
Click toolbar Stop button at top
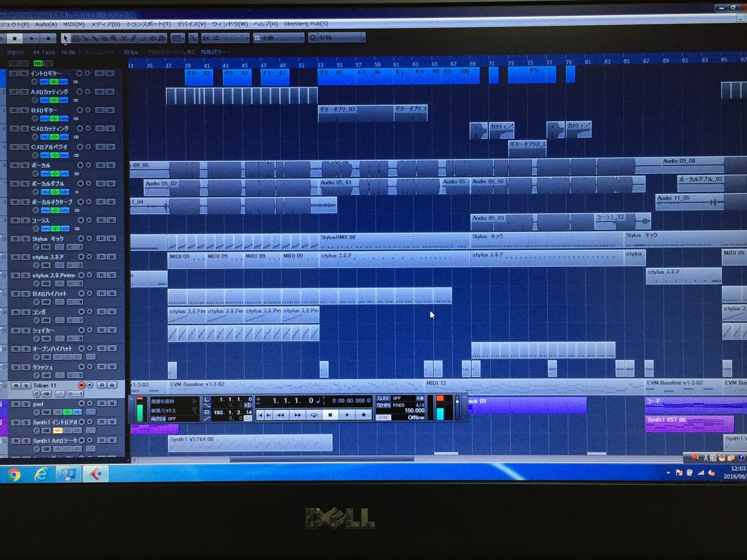pos(14,39)
